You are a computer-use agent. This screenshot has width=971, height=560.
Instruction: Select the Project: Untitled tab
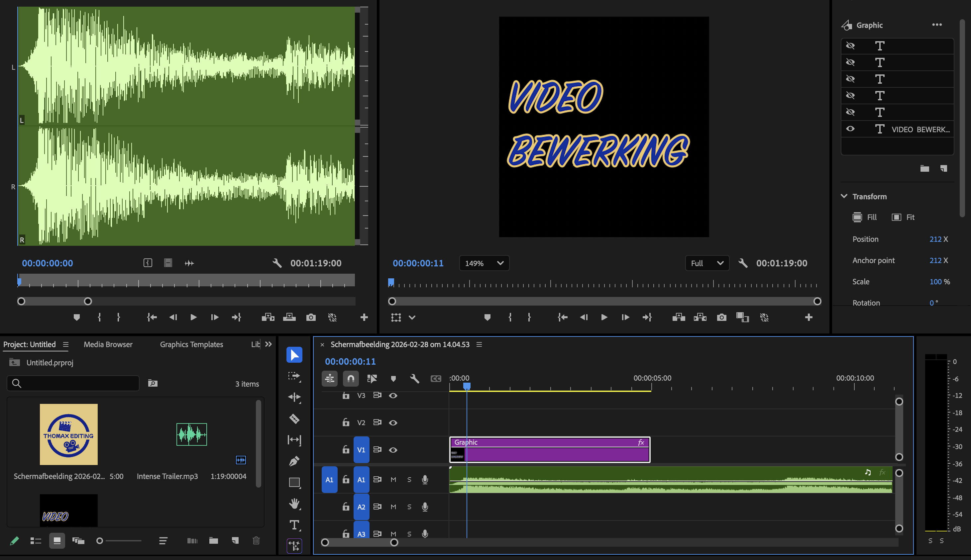point(29,344)
